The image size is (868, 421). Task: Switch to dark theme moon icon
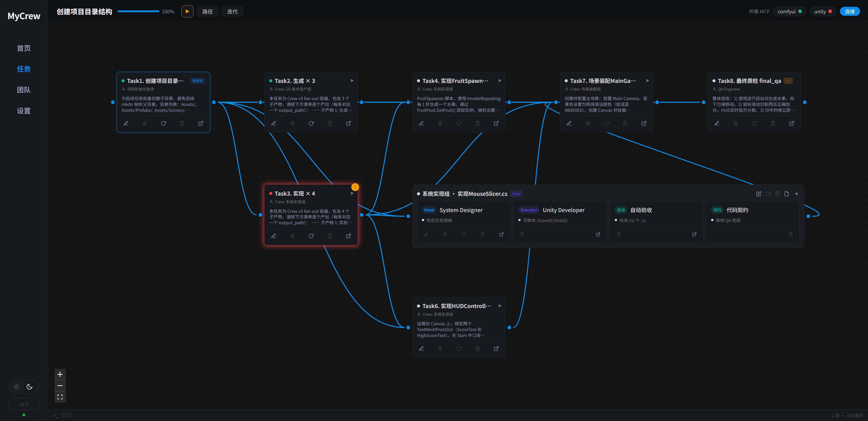30,387
